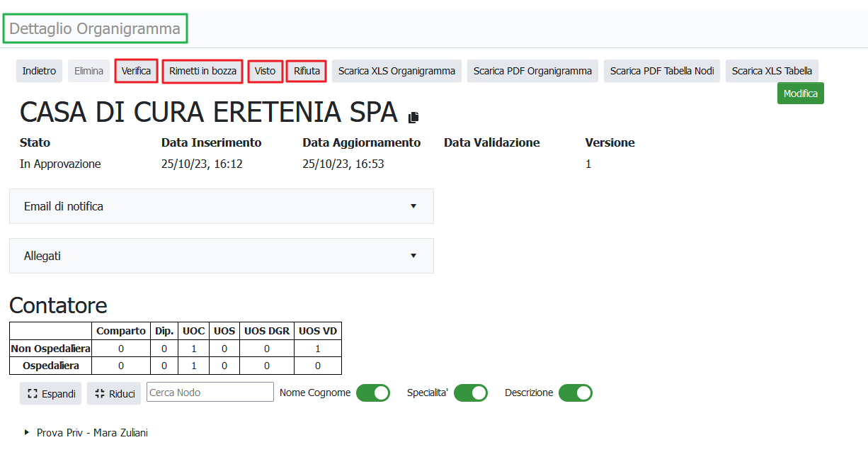Image resolution: width=868 pixels, height=457 pixels.
Task: Click the Ospedaliera row header
Action: point(51,366)
